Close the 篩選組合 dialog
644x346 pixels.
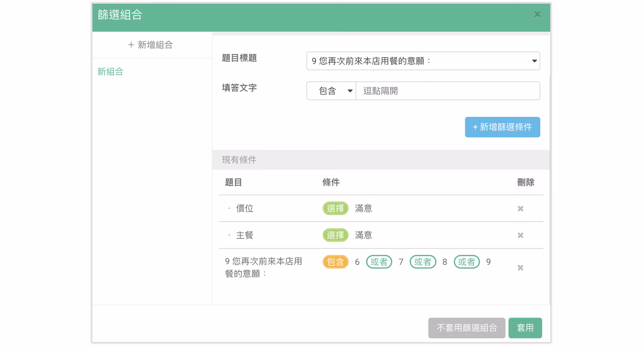(x=537, y=14)
